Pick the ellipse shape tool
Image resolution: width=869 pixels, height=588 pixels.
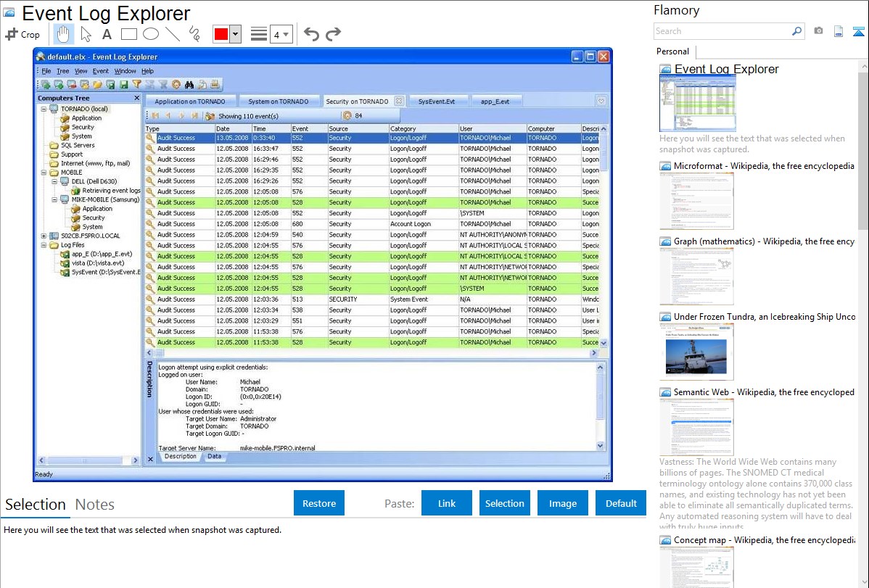pos(151,34)
